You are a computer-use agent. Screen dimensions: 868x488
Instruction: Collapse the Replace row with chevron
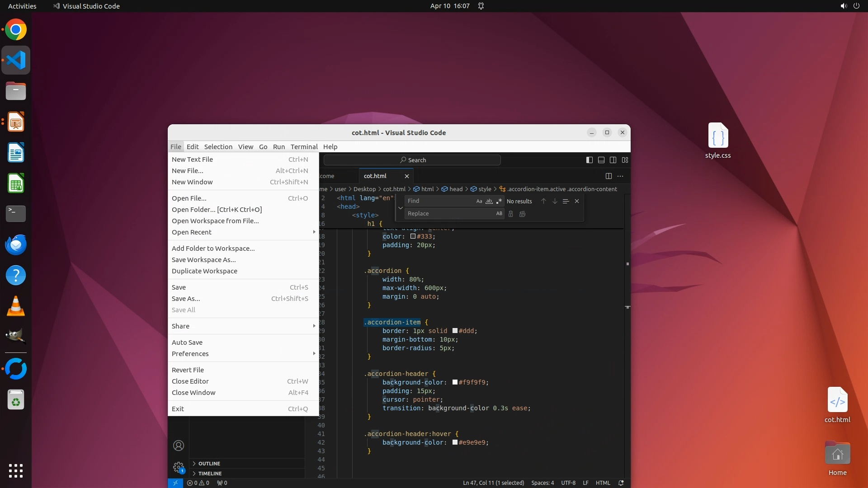point(400,208)
